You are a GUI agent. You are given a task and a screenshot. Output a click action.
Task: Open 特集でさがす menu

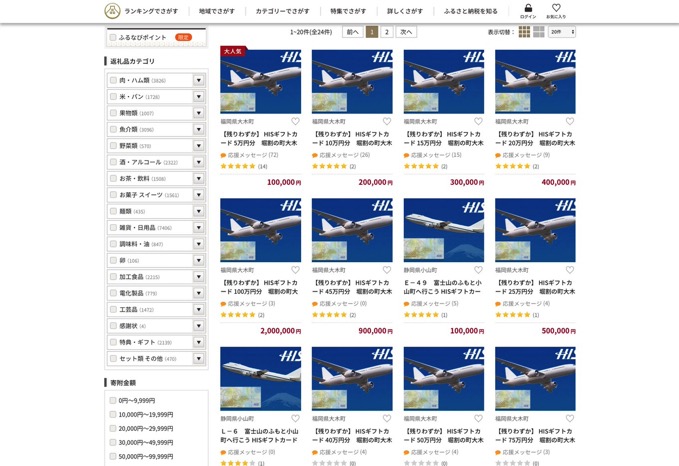[x=348, y=11]
